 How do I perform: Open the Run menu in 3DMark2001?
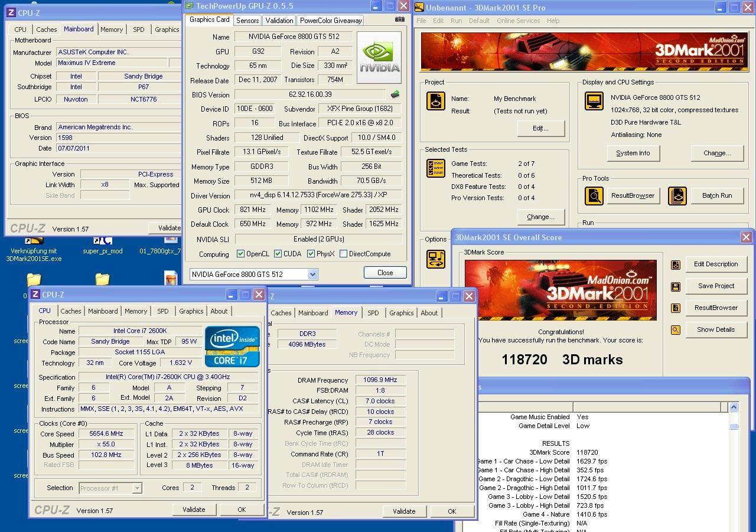coord(456,21)
